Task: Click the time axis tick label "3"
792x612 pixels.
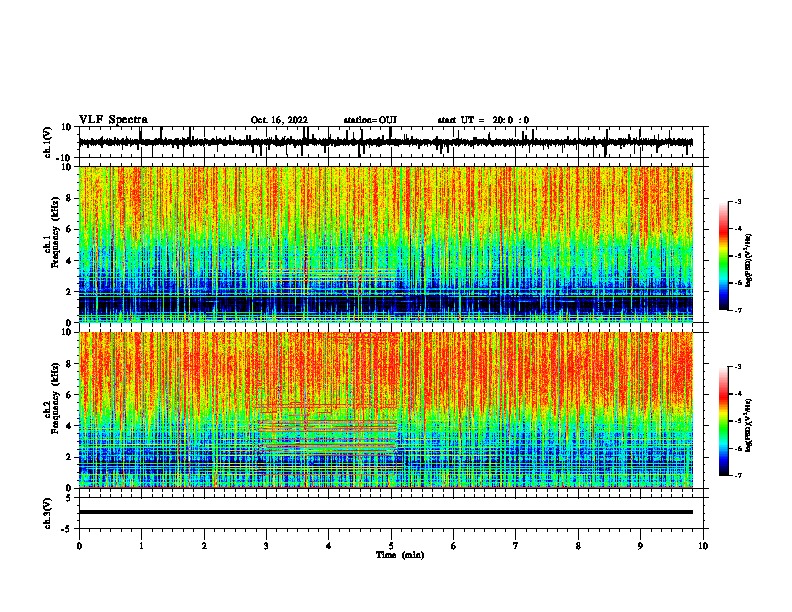Action: [x=266, y=546]
